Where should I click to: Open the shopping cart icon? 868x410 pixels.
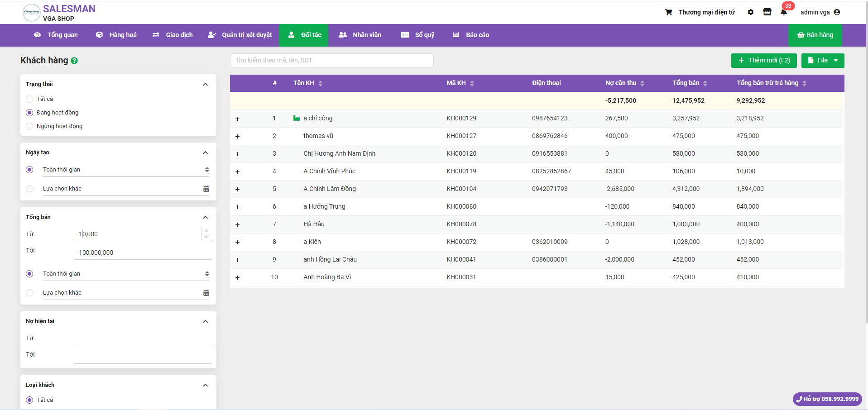[x=668, y=12]
